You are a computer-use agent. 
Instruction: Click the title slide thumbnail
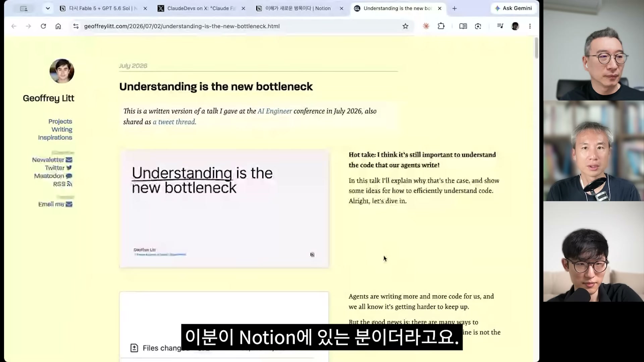(224, 208)
